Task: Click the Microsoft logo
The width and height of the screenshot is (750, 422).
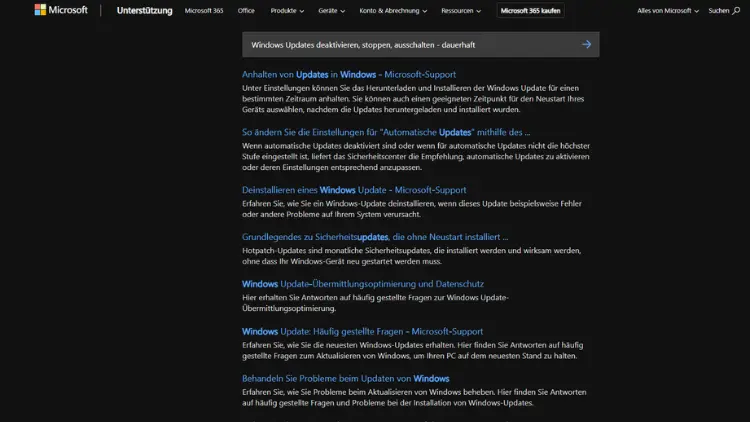Action: pos(61,10)
